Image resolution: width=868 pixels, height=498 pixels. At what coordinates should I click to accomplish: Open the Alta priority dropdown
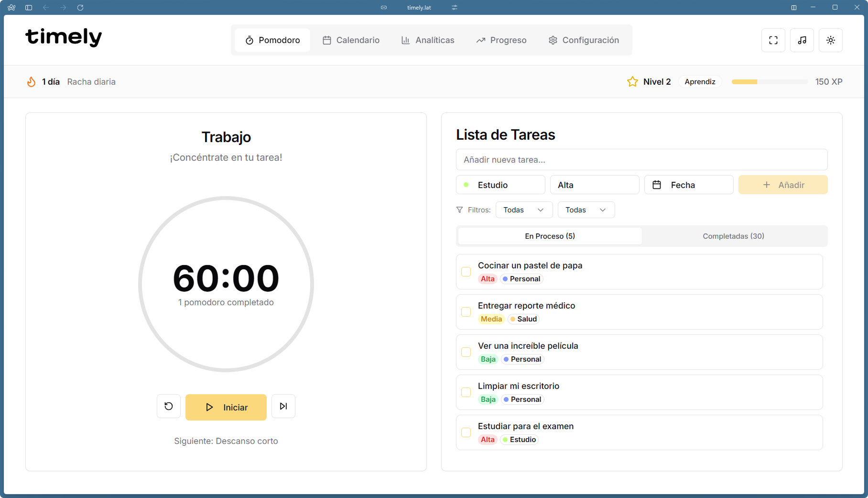point(594,185)
